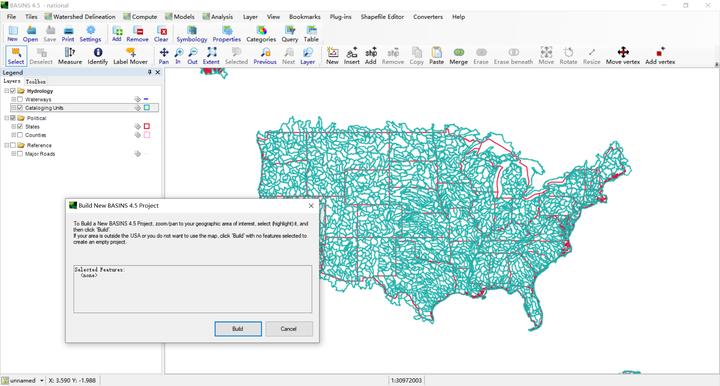Click the States red color swatch
720x386 pixels.
tap(147, 126)
